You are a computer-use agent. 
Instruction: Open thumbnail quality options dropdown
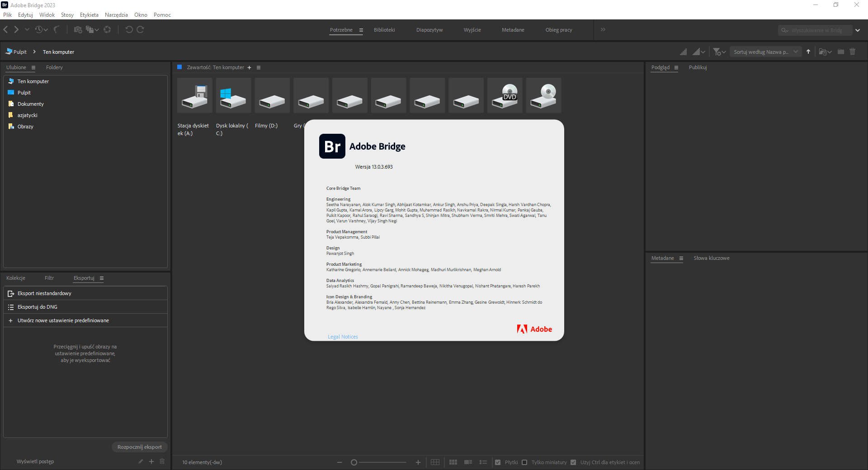pyautogui.click(x=699, y=52)
